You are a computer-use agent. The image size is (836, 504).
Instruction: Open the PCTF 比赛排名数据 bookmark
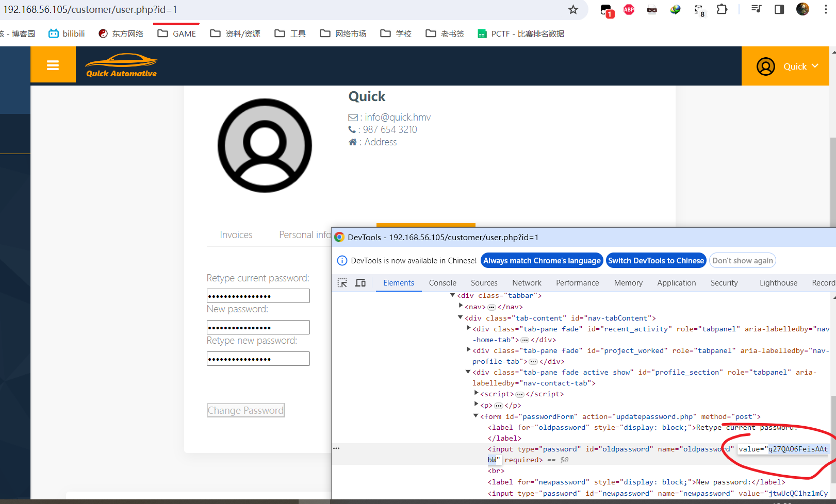[x=521, y=33]
